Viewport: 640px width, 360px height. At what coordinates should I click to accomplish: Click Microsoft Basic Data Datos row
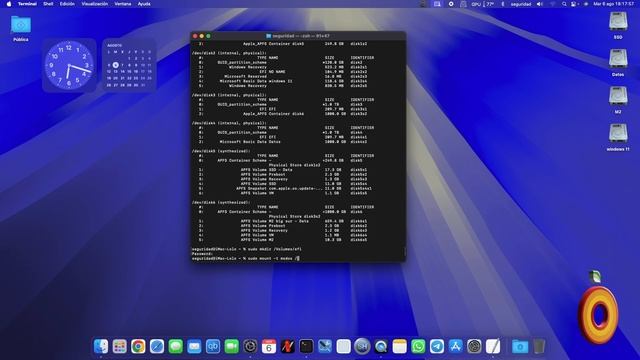(283, 142)
